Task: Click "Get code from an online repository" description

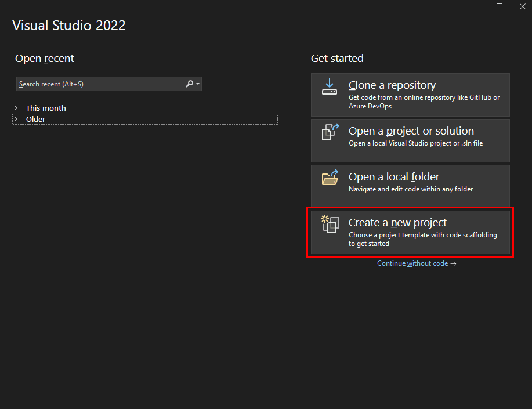Action: (424, 102)
